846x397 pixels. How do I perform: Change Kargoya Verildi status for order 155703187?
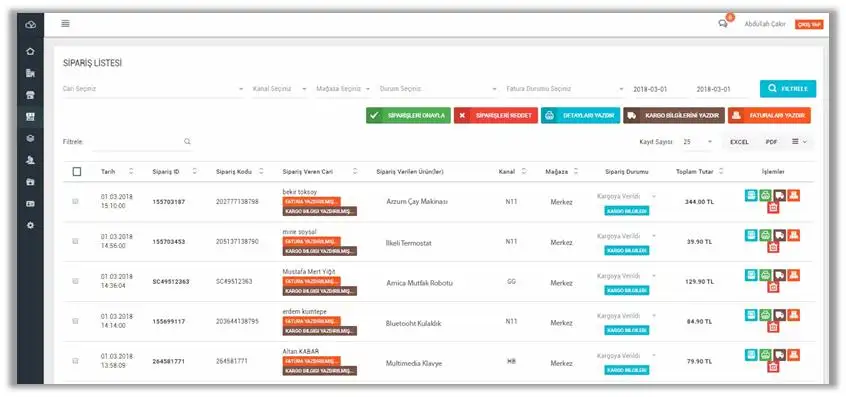coord(626,196)
